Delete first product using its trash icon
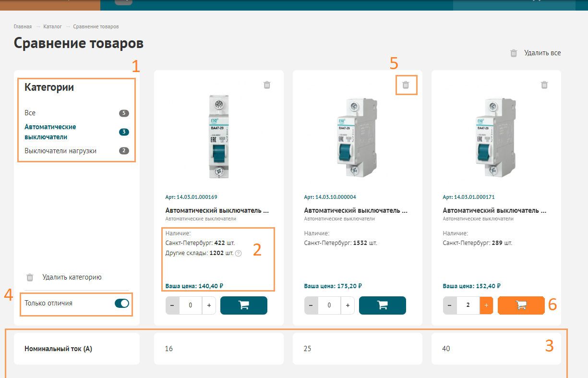Screen dimensions: 588x378 [267, 85]
